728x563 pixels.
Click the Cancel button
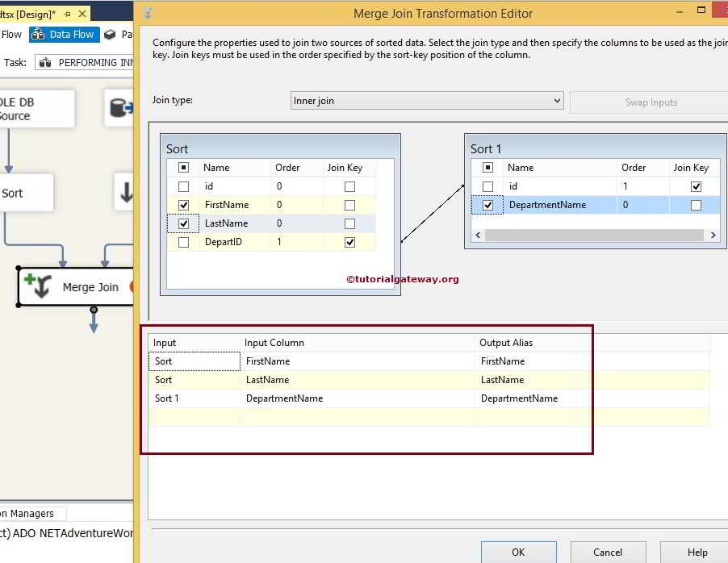(x=608, y=553)
